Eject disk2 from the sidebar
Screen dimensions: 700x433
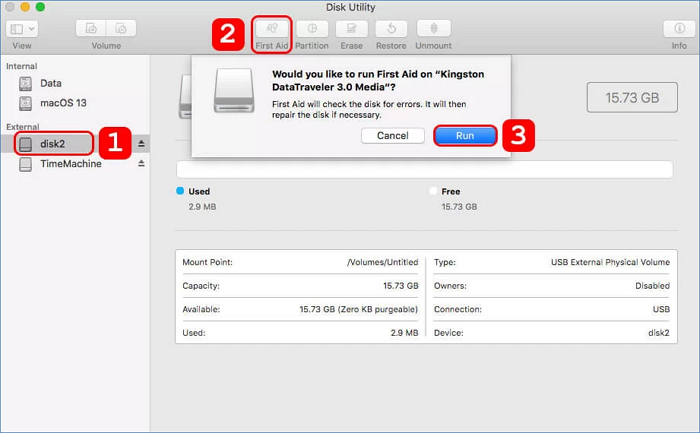pos(141,144)
